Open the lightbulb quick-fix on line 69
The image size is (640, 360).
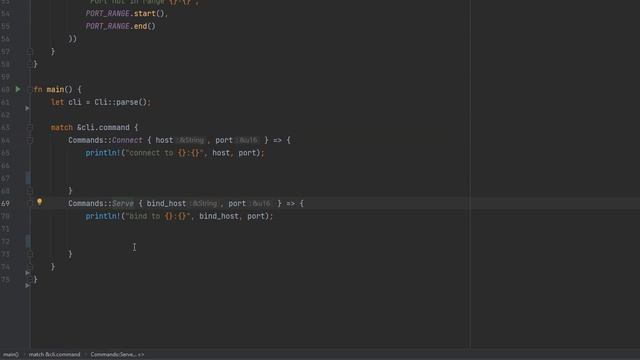[x=40, y=202]
